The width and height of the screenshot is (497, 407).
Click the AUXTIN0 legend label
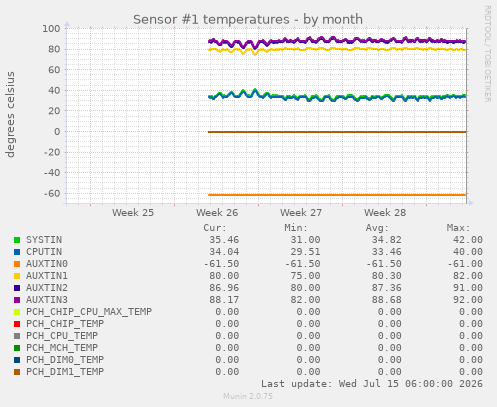47,264
